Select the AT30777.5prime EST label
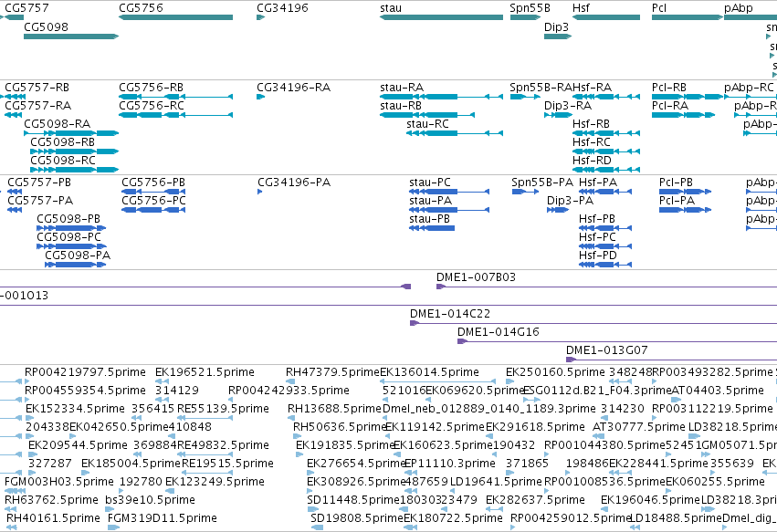Screen dimensions: 777x532 [639, 426]
